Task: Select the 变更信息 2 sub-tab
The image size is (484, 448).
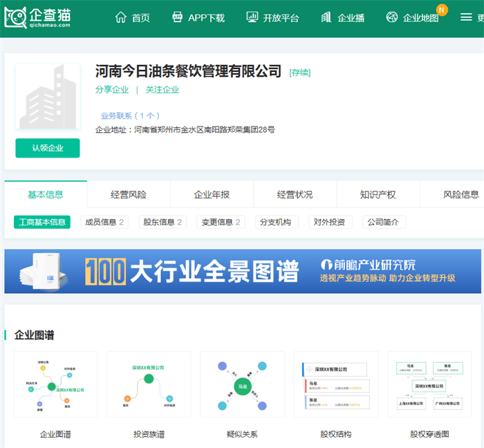Action: (x=221, y=222)
